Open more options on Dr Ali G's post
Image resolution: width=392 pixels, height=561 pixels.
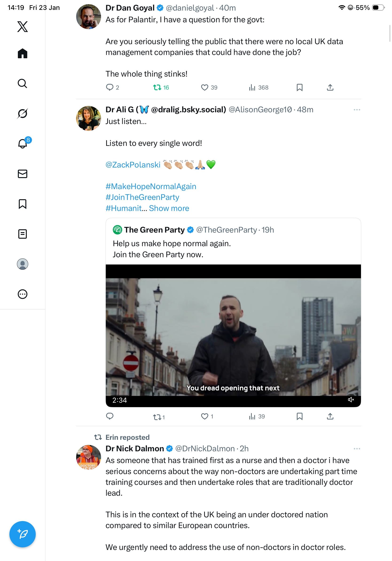tap(357, 110)
